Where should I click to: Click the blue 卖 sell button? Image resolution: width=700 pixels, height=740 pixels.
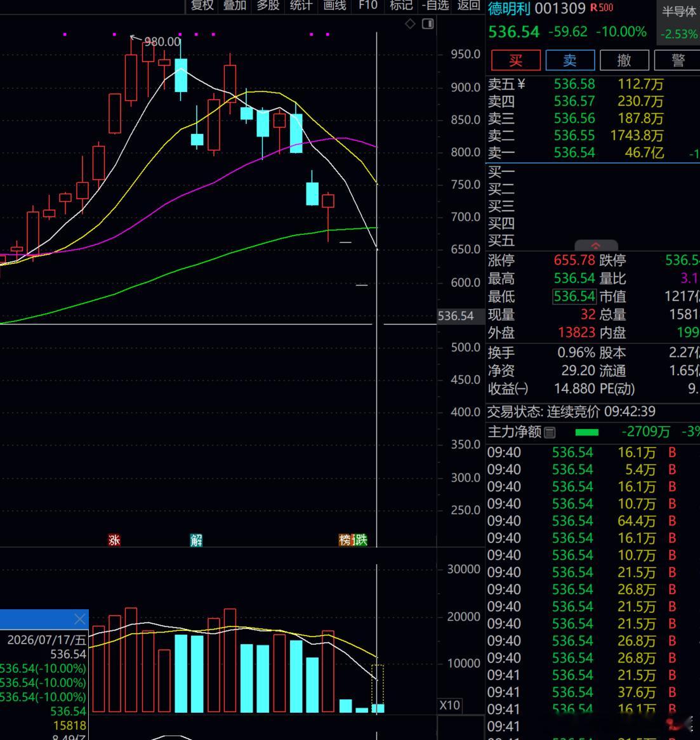pos(570,60)
